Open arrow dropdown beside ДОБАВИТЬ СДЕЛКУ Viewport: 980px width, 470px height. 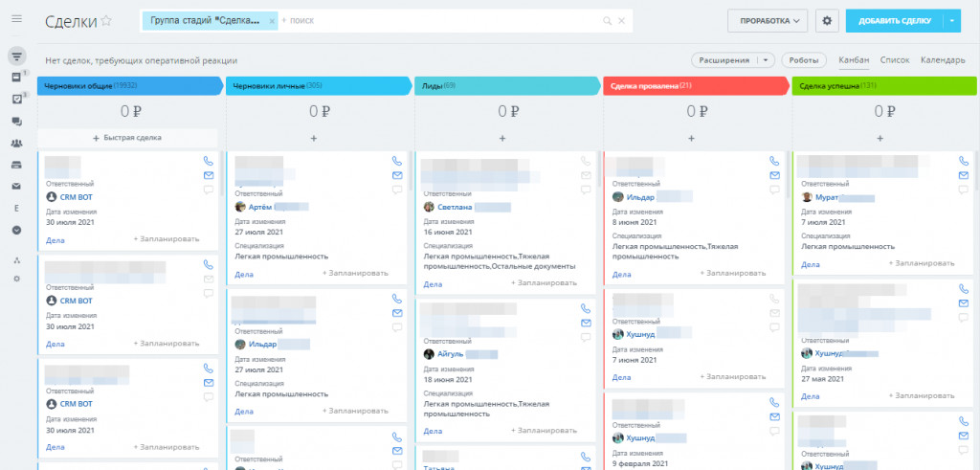coord(952,21)
